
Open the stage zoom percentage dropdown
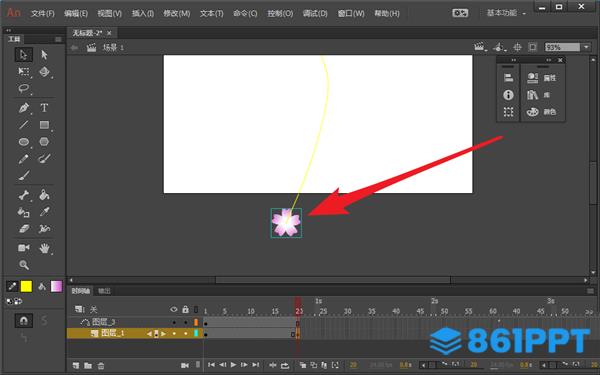point(587,47)
